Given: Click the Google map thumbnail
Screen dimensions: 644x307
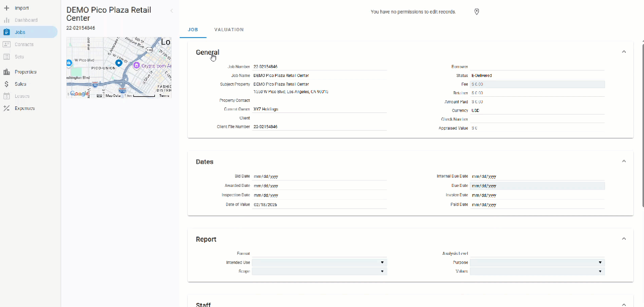Looking at the screenshot, I should (x=119, y=67).
